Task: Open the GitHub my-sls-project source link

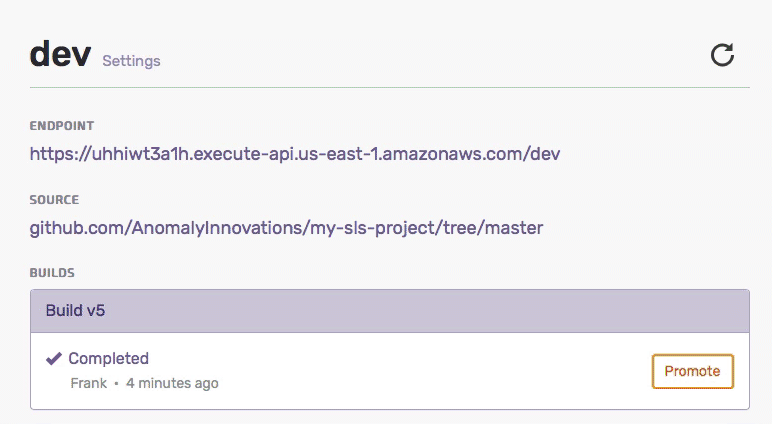Action: point(286,228)
